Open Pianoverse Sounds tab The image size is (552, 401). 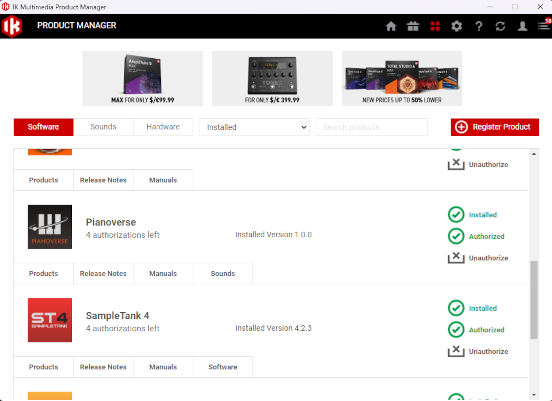[222, 274]
